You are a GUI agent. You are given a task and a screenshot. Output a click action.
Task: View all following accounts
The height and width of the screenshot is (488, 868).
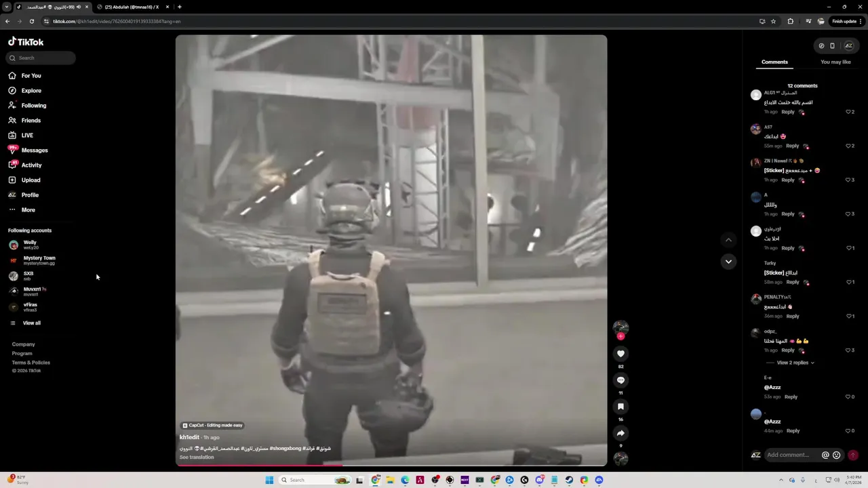pos(31,323)
